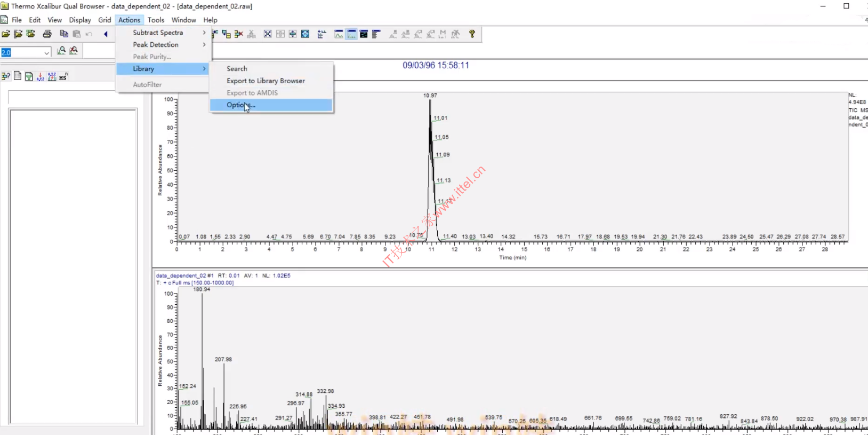Select the Map view icon
This screenshot has width=868, height=435.
coord(364,34)
